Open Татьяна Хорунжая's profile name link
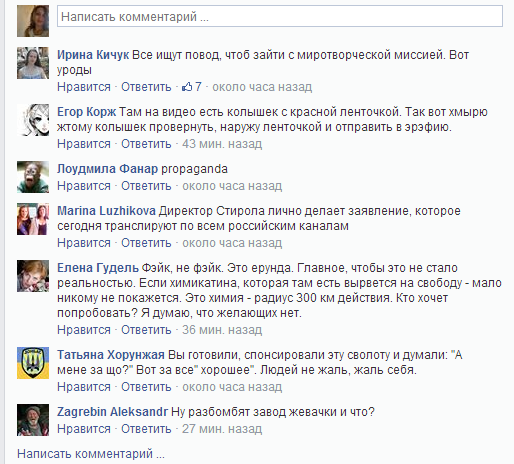 111,355
